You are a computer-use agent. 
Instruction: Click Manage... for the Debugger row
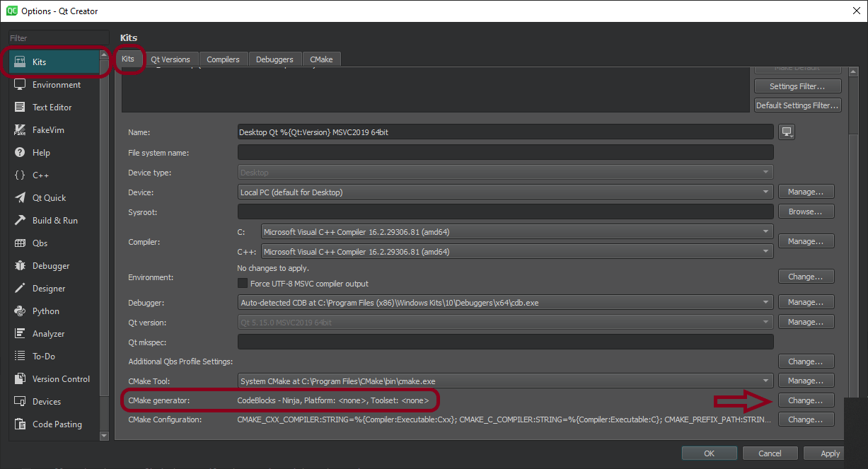click(x=806, y=302)
